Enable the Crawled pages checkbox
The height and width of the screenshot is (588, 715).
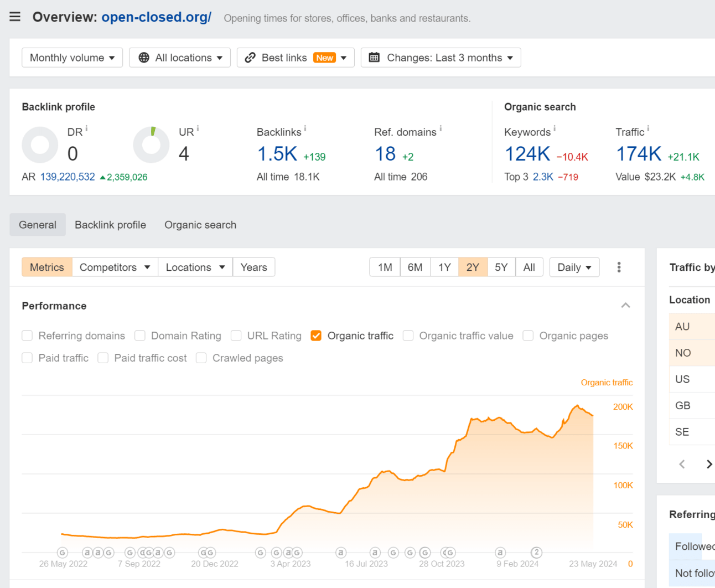pos(201,358)
